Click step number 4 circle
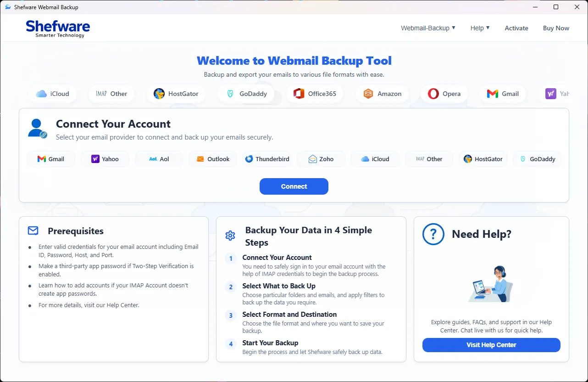 [231, 344]
